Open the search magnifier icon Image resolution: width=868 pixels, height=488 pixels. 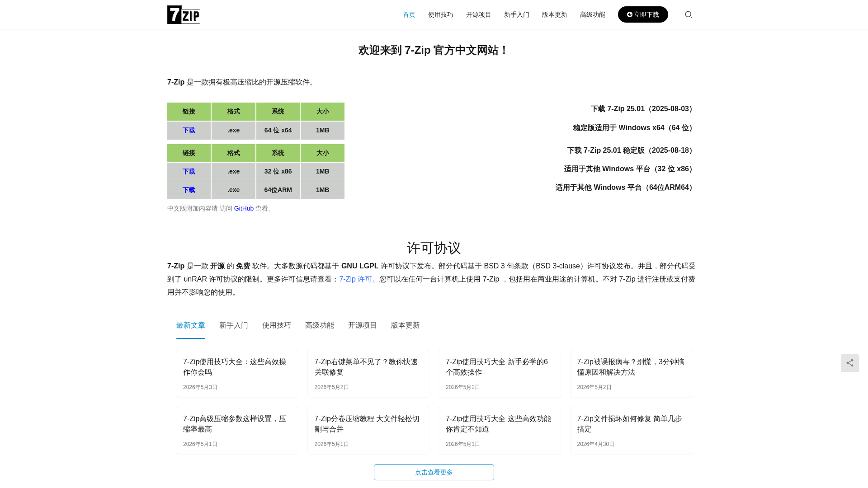(688, 14)
